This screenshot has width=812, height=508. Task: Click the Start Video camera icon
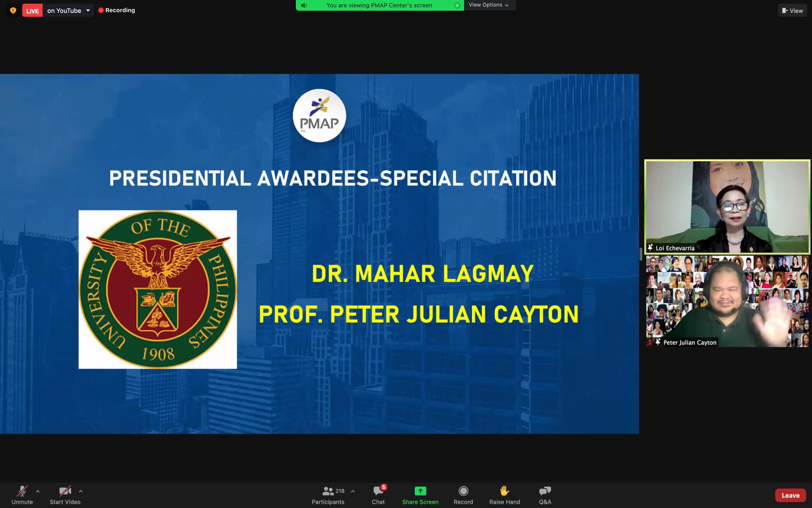point(65,491)
